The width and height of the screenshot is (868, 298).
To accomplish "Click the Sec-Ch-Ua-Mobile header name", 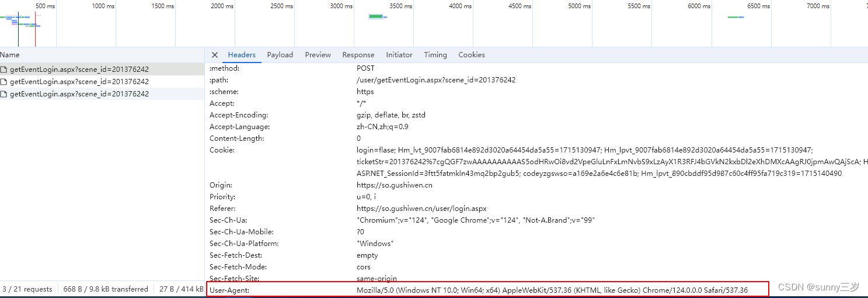I will click(x=241, y=232).
